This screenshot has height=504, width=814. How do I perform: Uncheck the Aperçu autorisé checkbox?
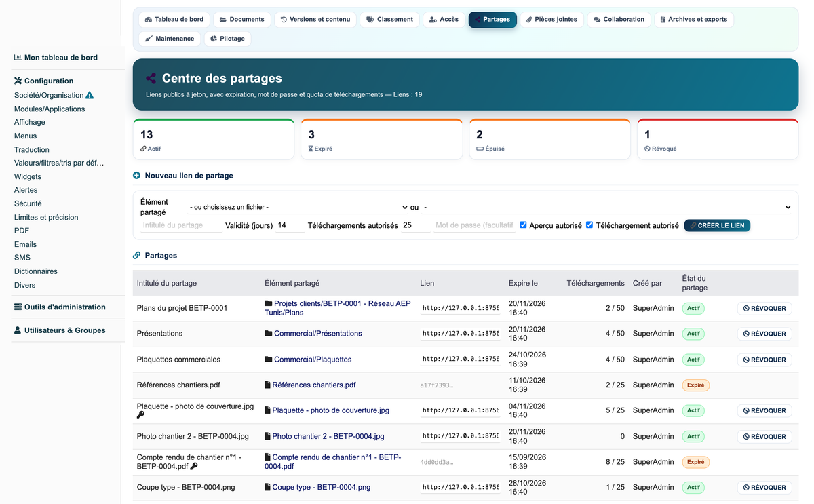point(523,225)
